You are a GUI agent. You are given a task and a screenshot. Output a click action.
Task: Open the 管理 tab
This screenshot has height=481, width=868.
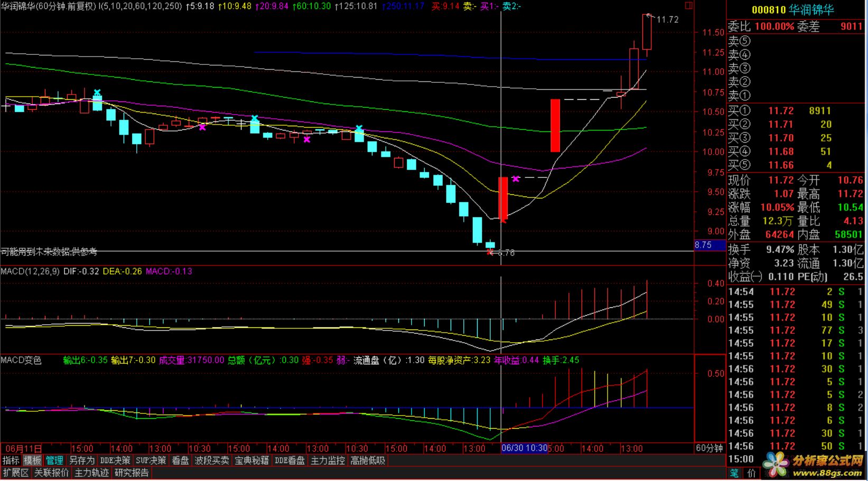[54, 460]
